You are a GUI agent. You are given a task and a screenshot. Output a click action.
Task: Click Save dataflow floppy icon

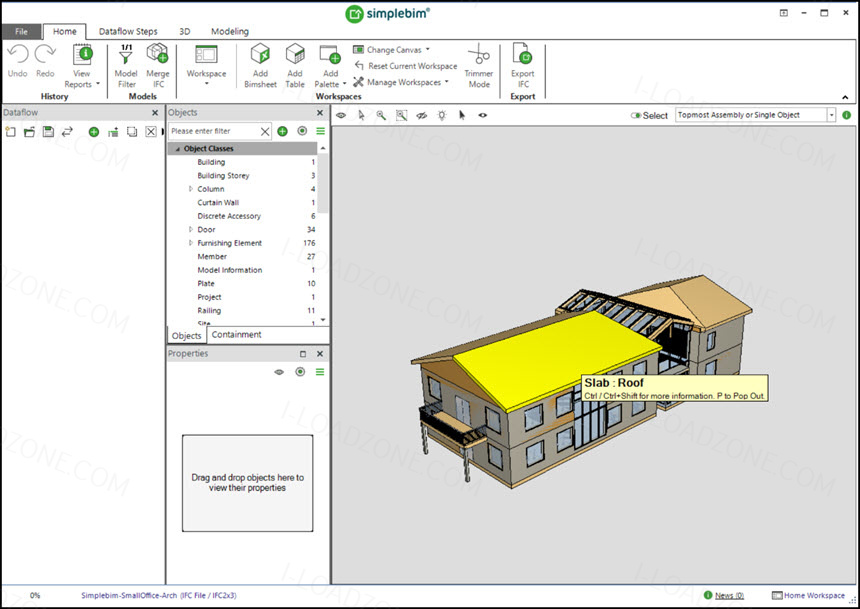(x=48, y=132)
